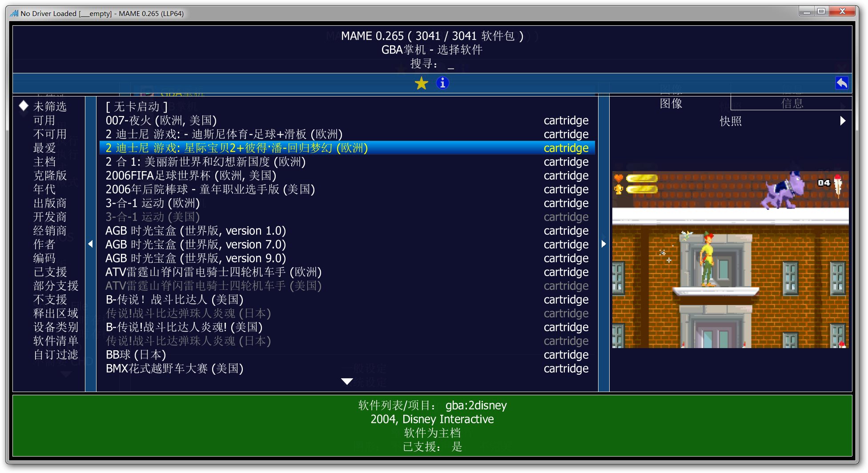Select the 自订过滤 filter
The width and height of the screenshot is (868, 473).
coord(56,355)
